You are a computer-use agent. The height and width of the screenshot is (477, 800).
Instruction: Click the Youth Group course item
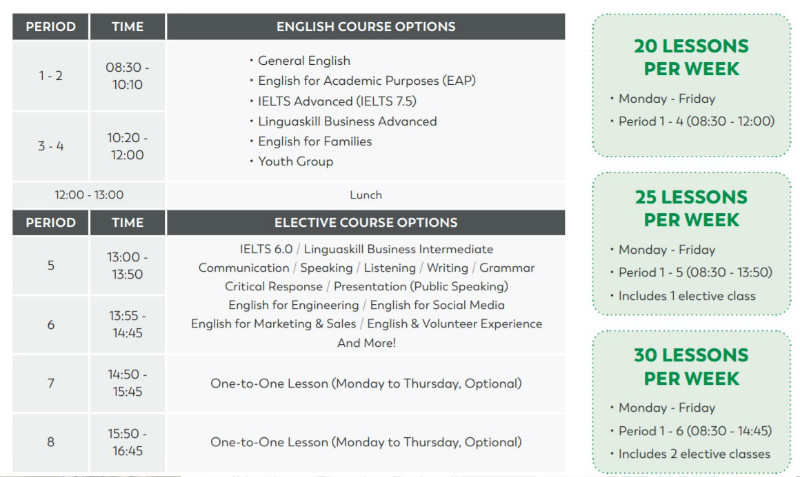295,161
